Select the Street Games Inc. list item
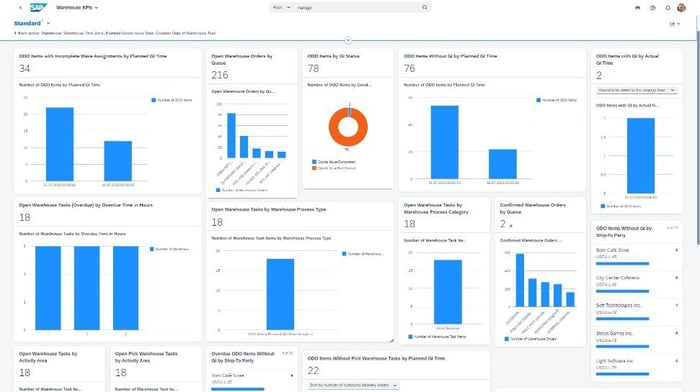This screenshot has width=700, height=392. point(637,340)
